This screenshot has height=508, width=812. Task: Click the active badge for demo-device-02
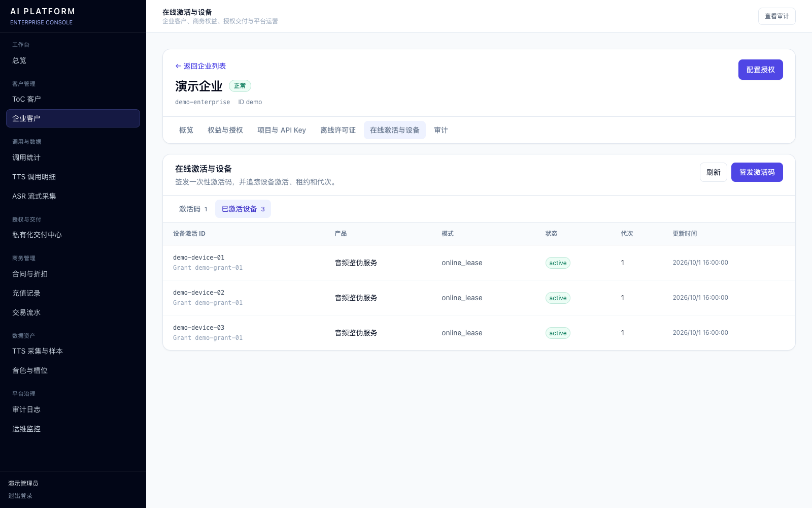pos(558,298)
